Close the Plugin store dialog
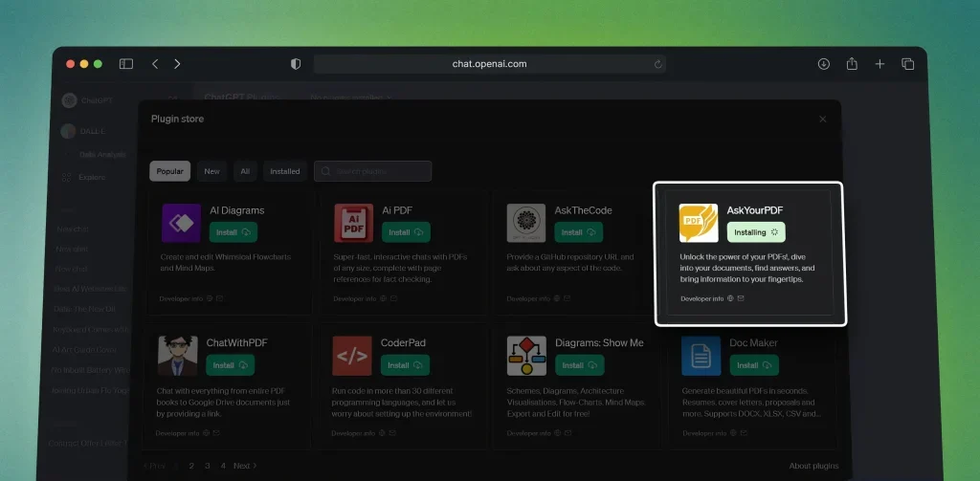 822,120
